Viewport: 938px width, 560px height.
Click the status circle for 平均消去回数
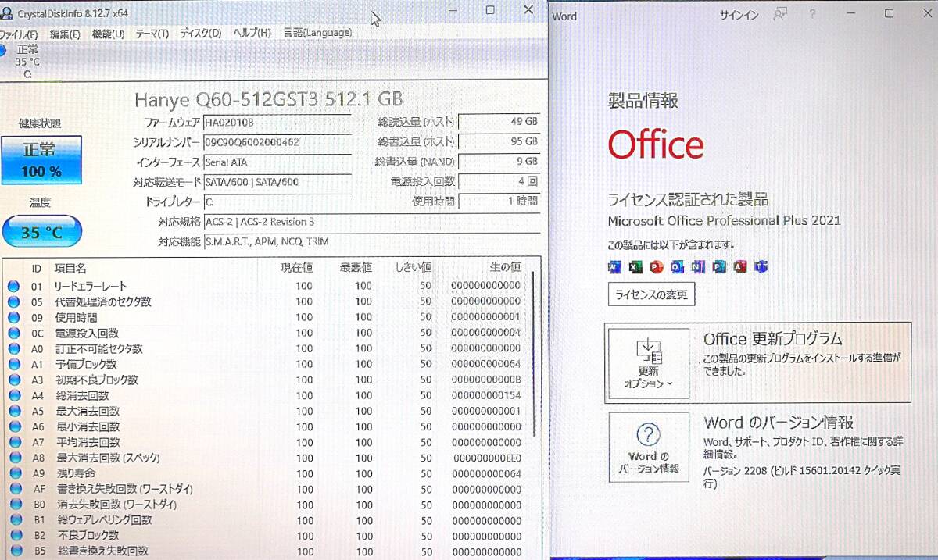coord(13,442)
